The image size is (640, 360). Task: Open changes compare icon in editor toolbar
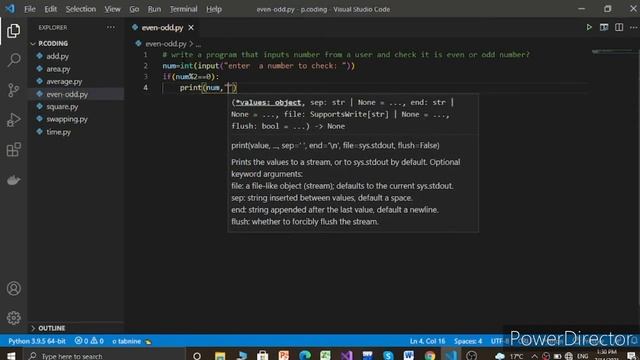(x=604, y=27)
